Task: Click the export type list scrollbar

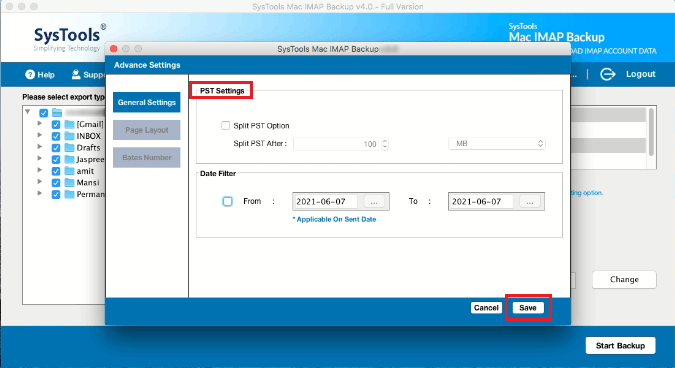Action: [651, 132]
